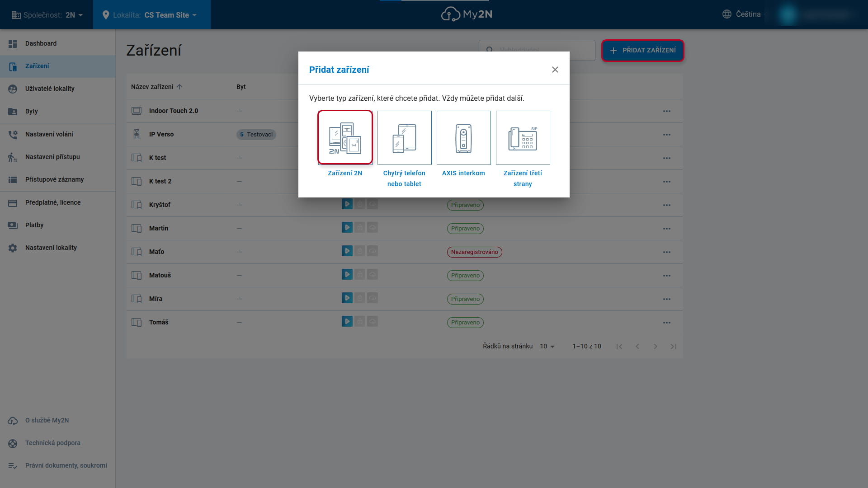Click the Nezaregistrováno status badge for Maťo

474,252
